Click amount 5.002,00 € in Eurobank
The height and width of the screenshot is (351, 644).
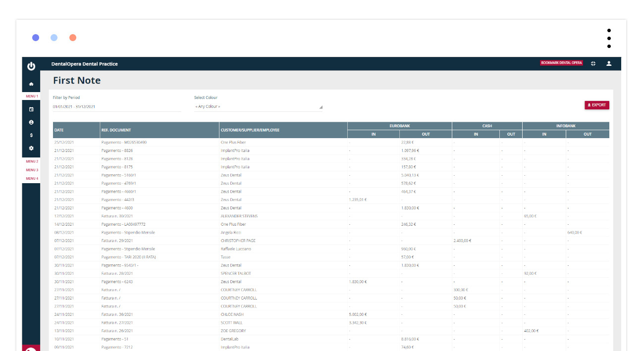pos(358,314)
